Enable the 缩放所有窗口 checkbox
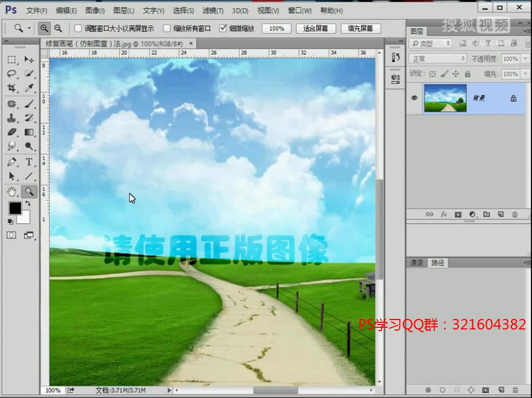Image resolution: width=532 pixels, height=398 pixels. pos(167,28)
